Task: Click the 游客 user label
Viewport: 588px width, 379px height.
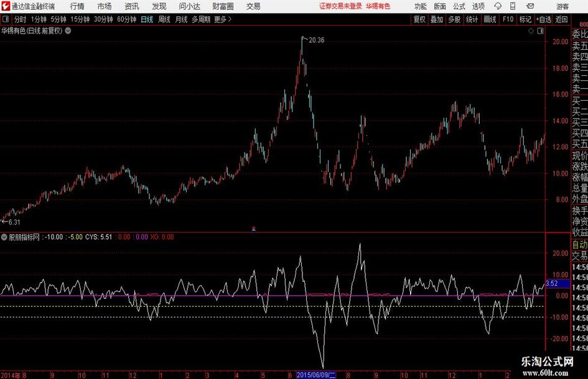Action: 562,6
